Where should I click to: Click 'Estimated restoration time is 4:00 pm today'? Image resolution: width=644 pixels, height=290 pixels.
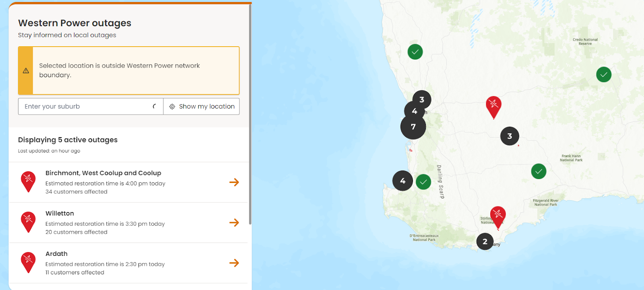pyautogui.click(x=105, y=183)
